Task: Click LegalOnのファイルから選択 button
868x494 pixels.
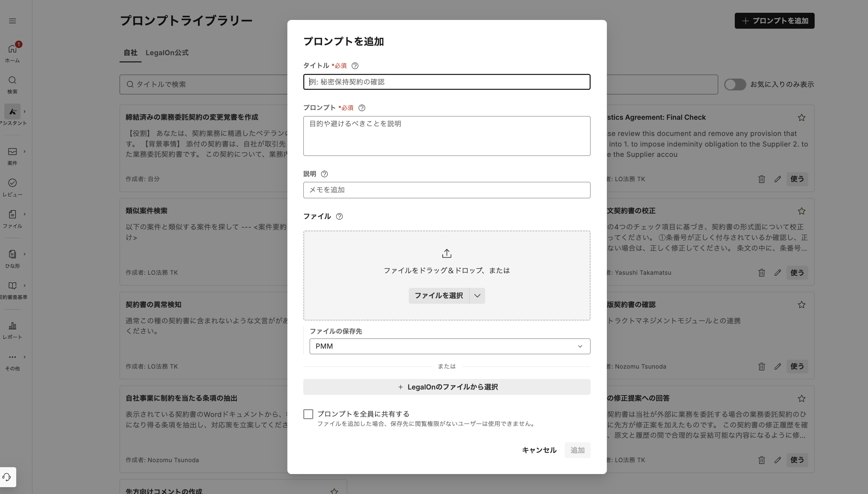Action: click(x=446, y=387)
